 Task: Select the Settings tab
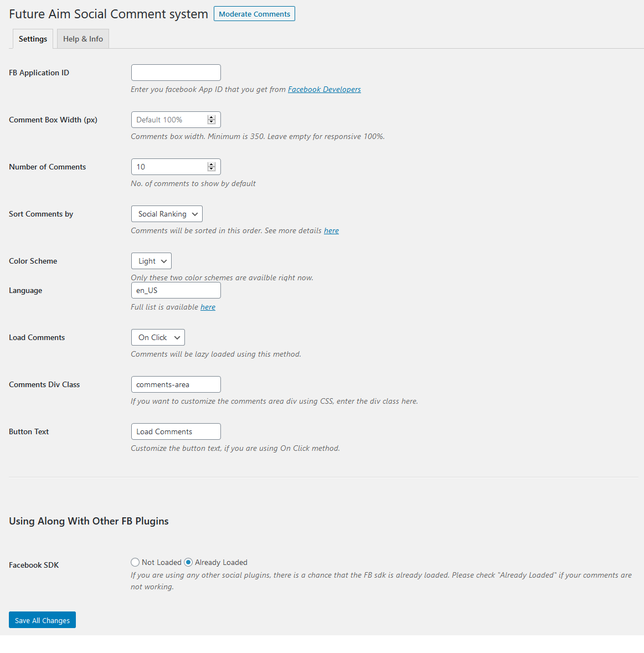[33, 39]
